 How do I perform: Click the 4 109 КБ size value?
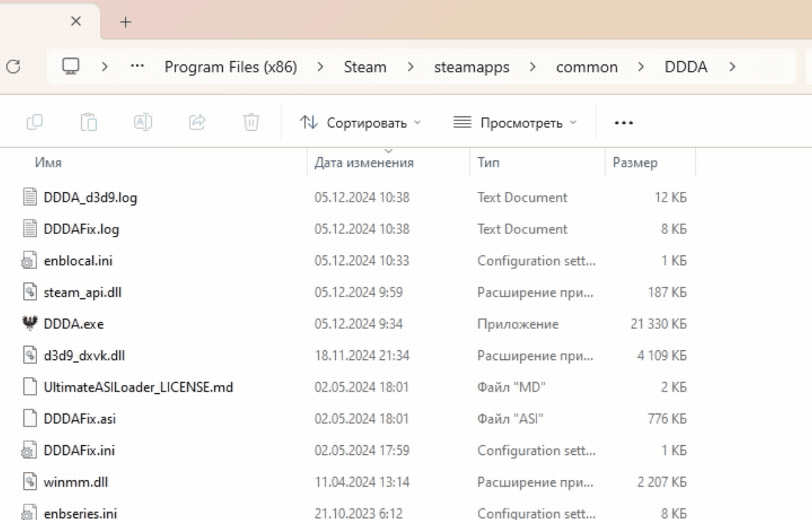click(662, 356)
